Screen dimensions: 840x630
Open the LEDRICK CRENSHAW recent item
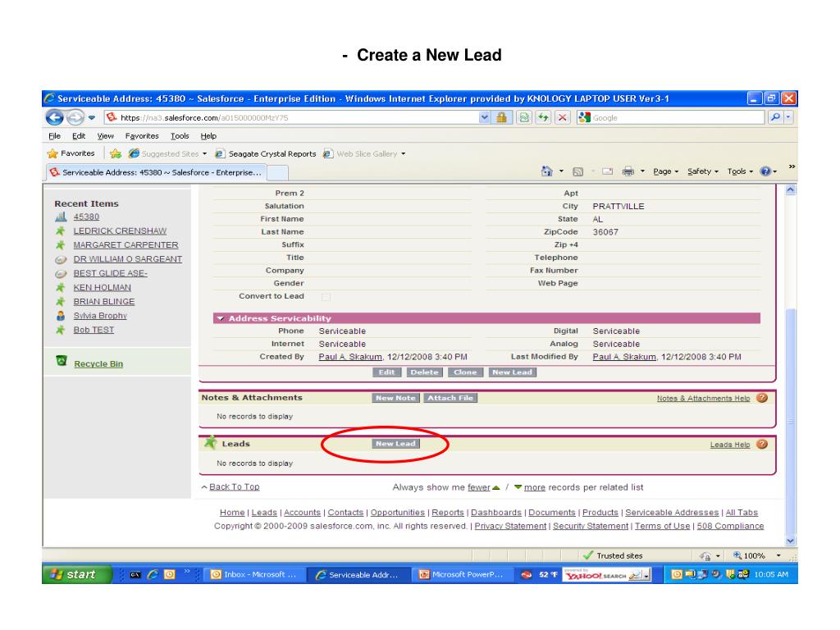point(120,231)
